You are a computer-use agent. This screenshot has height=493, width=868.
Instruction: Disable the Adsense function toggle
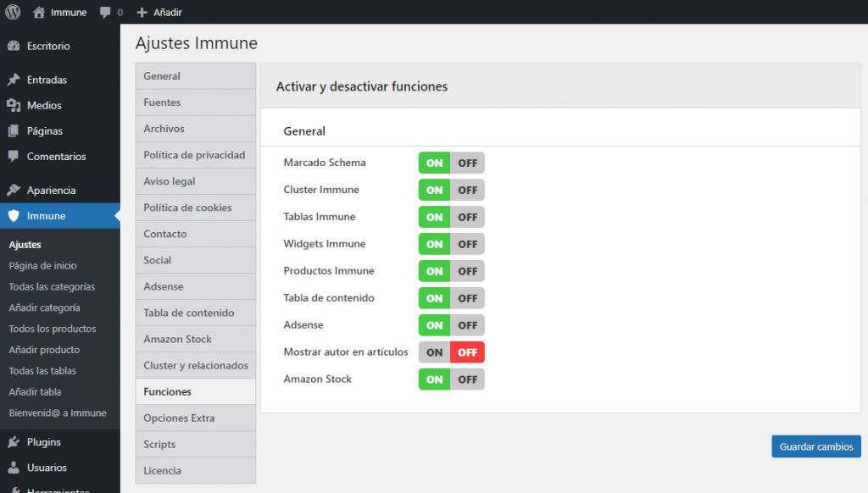coord(467,325)
